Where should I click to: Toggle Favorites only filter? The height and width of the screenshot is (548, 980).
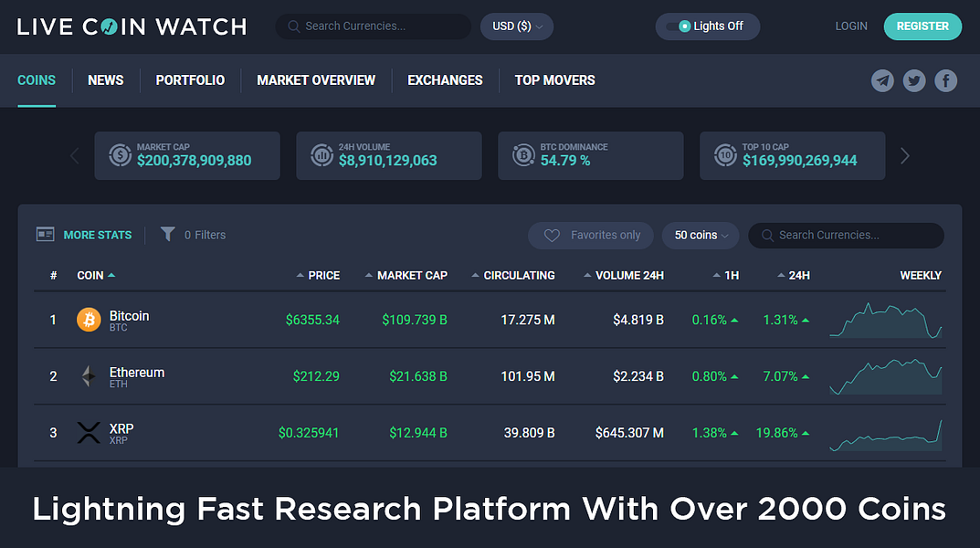pos(591,236)
